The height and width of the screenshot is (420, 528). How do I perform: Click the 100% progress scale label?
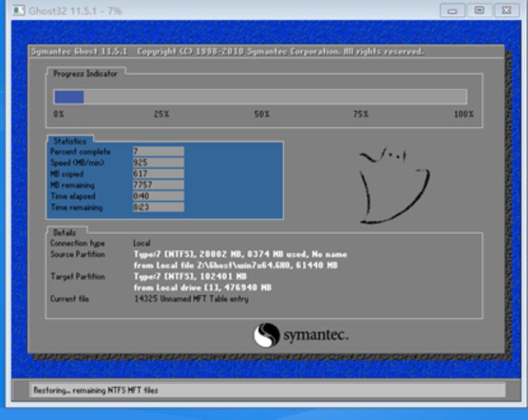click(464, 114)
